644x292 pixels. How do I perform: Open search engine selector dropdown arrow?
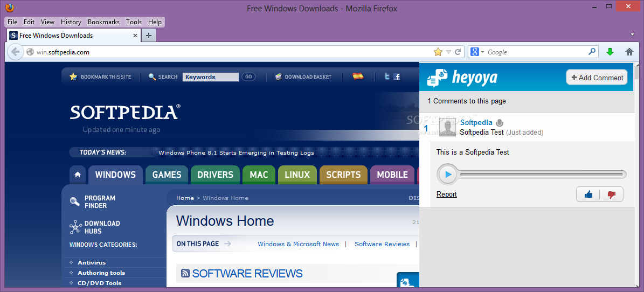(482, 52)
